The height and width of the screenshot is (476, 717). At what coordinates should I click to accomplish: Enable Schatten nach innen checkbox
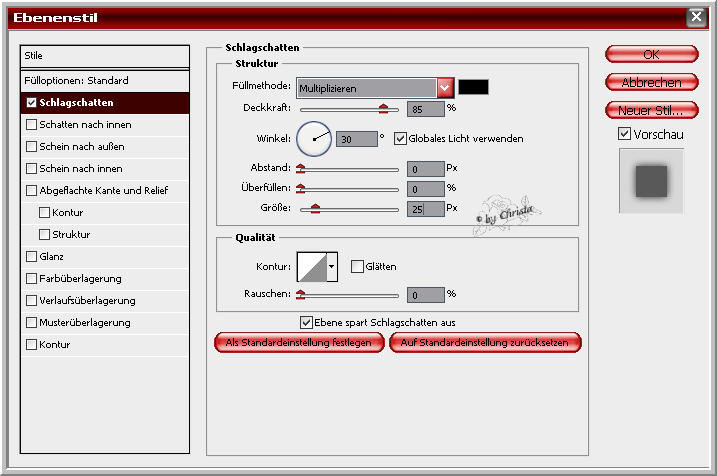coord(31,124)
